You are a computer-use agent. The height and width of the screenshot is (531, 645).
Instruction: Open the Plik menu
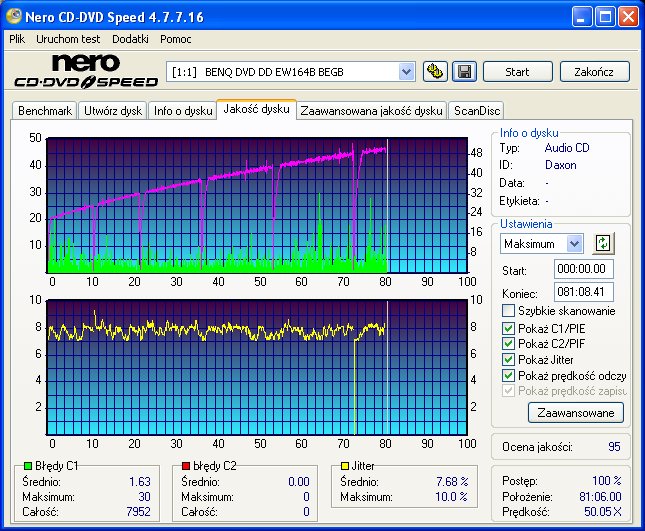17,39
